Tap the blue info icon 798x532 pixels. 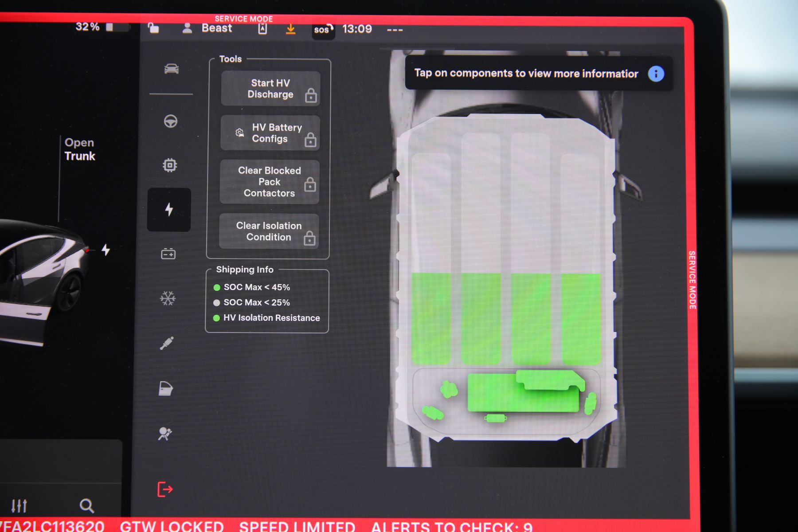point(656,74)
